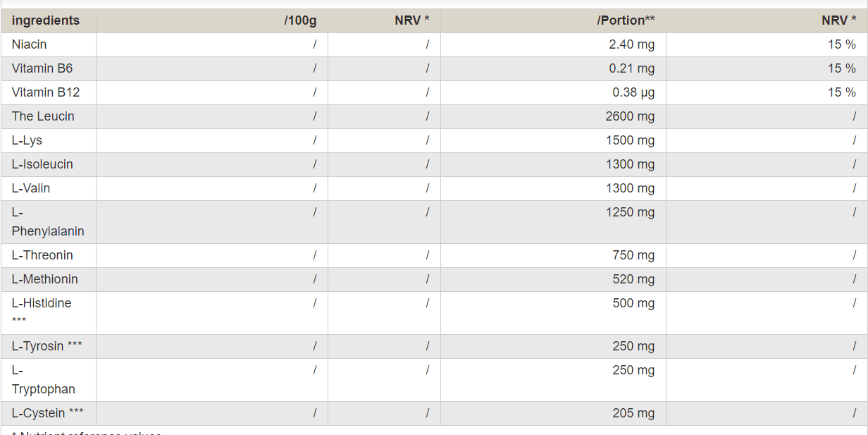Select the L-Valin ingredient label

click(31, 188)
